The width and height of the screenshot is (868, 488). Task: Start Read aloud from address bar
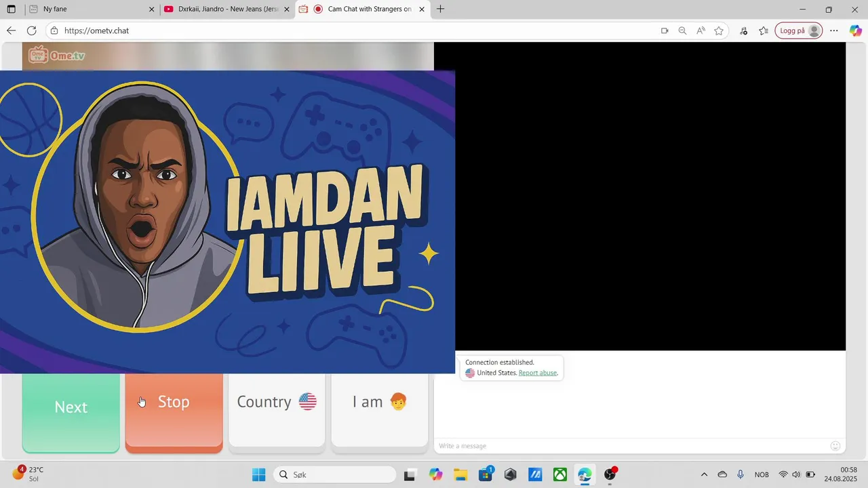pos(701,30)
